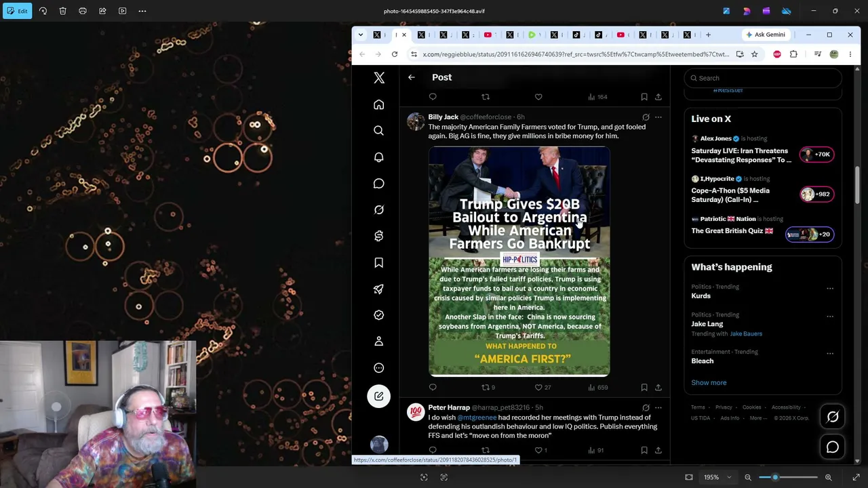Open the Profile person icon in X sidebar
The width and height of the screenshot is (868, 488).
[379, 342]
